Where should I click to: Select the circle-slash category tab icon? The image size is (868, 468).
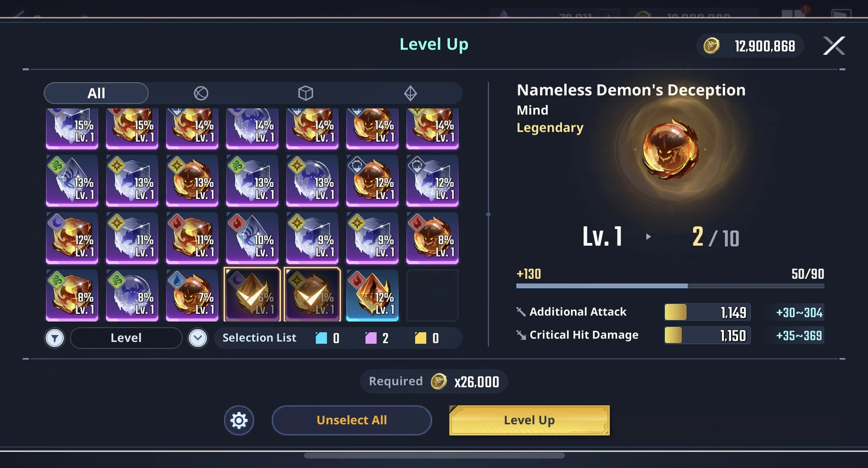201,93
